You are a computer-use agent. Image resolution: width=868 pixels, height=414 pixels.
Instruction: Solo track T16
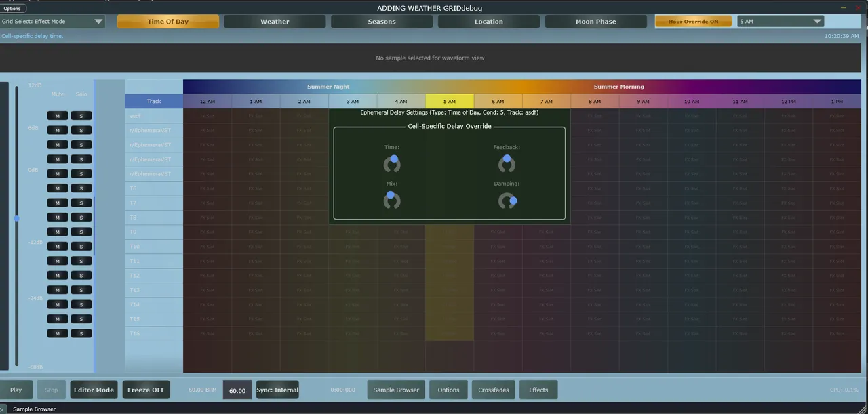tap(81, 333)
